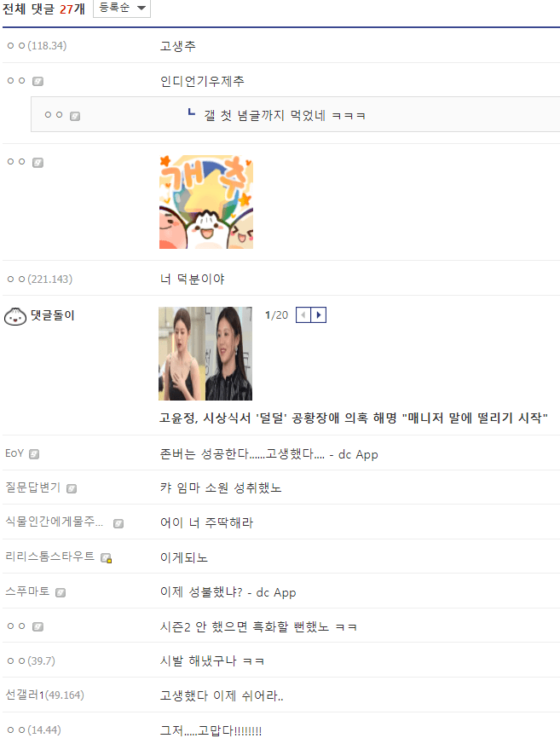Click gallog icon on 시즌2 안 했으면 row
Screen dimensions: 560x744
click(x=38, y=626)
